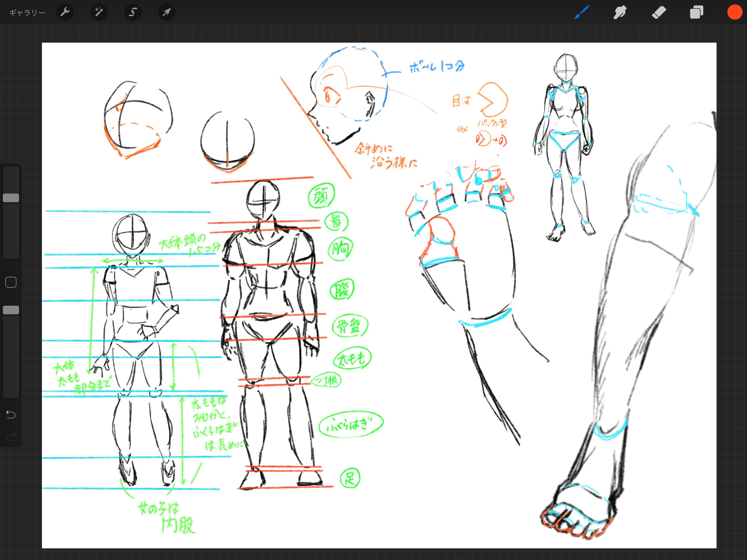Click the brush size slider handle
This screenshot has height=560, width=747.
[x=11, y=198]
